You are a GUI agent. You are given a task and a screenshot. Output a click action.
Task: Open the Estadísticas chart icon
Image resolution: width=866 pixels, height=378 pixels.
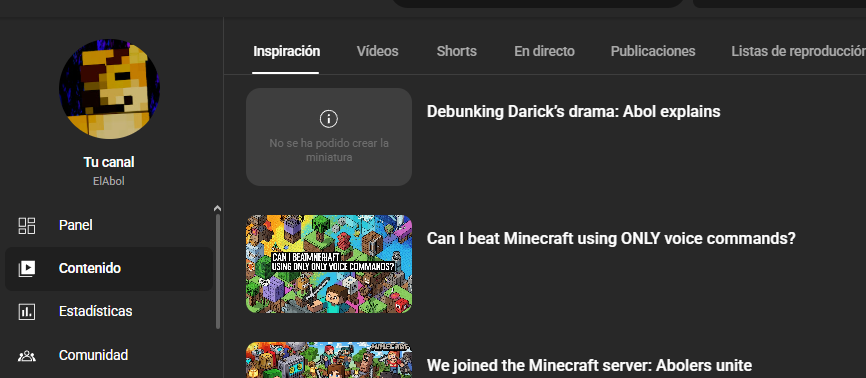coord(27,312)
